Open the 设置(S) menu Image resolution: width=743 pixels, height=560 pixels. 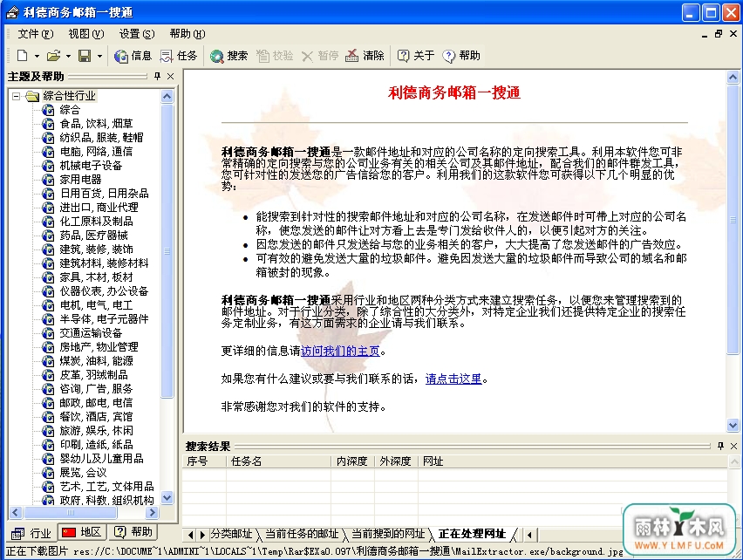137,34
